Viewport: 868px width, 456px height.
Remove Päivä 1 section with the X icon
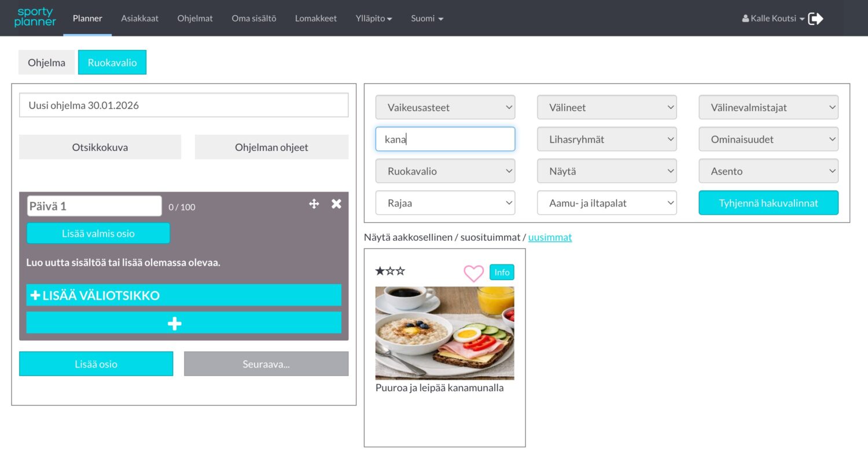pos(336,204)
